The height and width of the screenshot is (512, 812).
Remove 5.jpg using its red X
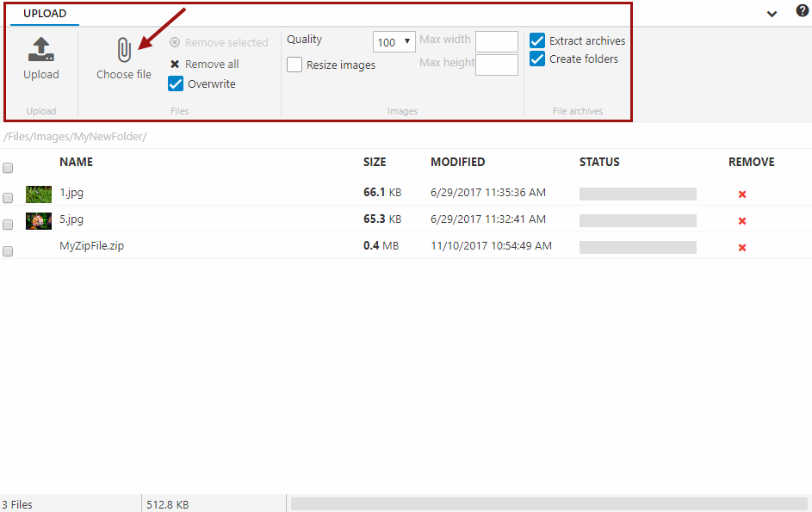(x=742, y=221)
